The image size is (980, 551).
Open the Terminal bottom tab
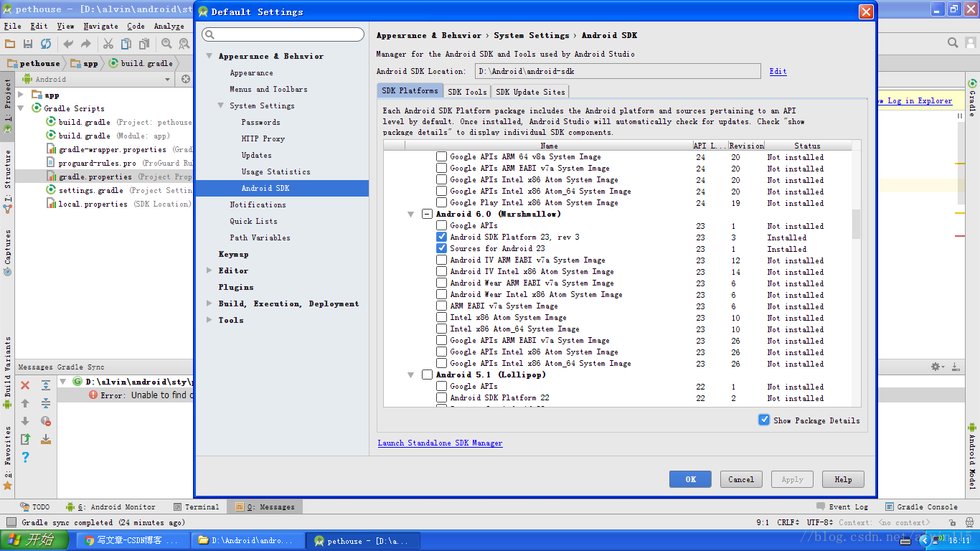pyautogui.click(x=196, y=507)
